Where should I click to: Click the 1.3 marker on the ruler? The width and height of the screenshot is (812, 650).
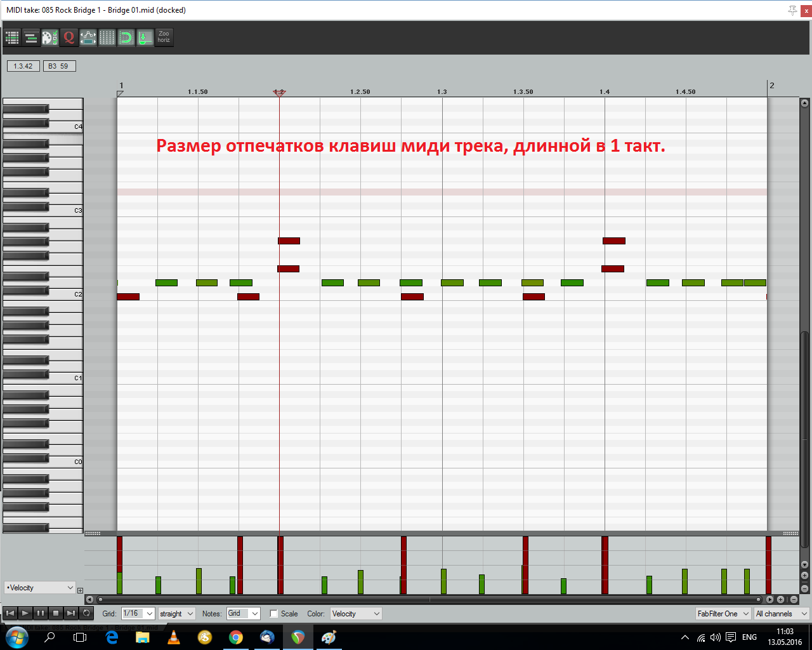click(442, 92)
